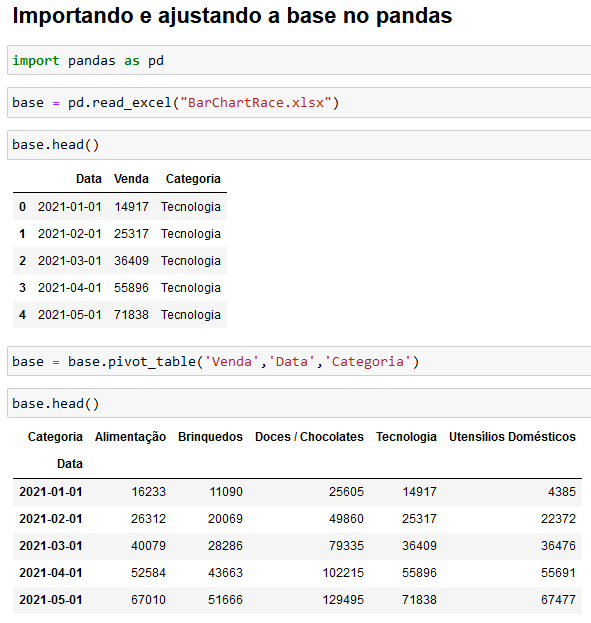Click value 40079 under Alimentação

click(x=149, y=546)
